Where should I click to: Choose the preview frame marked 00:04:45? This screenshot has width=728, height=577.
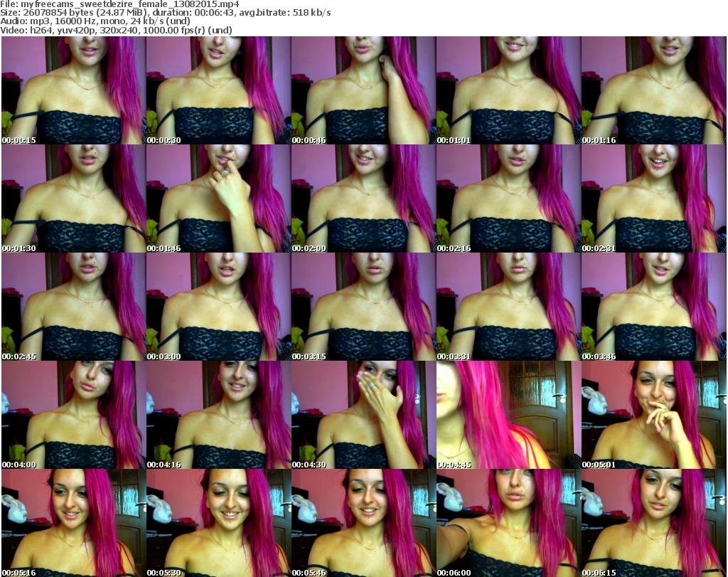click(x=508, y=415)
